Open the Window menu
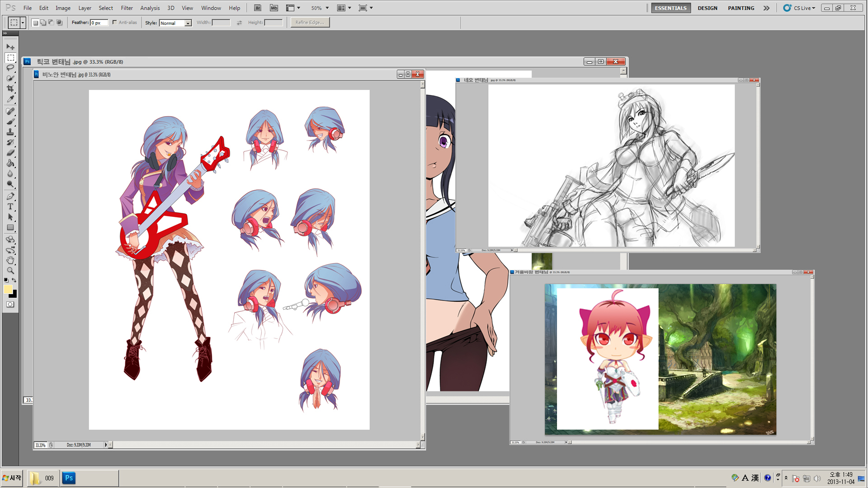 click(x=211, y=8)
